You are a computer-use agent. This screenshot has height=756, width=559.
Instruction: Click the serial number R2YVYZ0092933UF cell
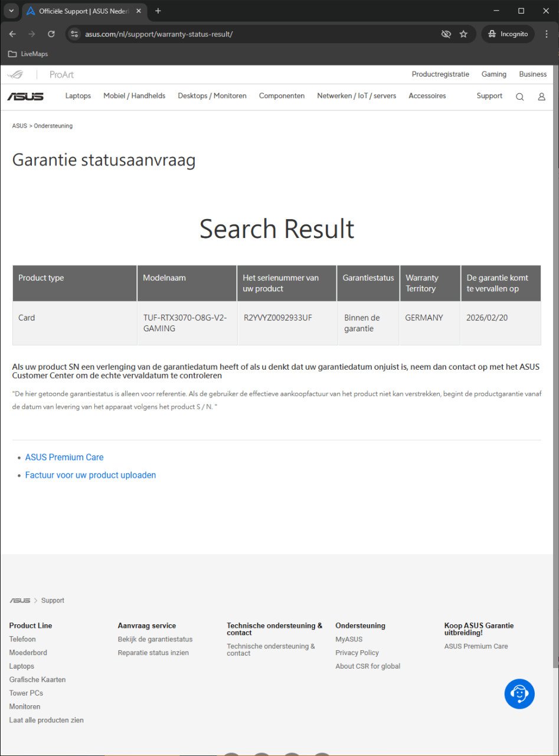tap(287, 323)
